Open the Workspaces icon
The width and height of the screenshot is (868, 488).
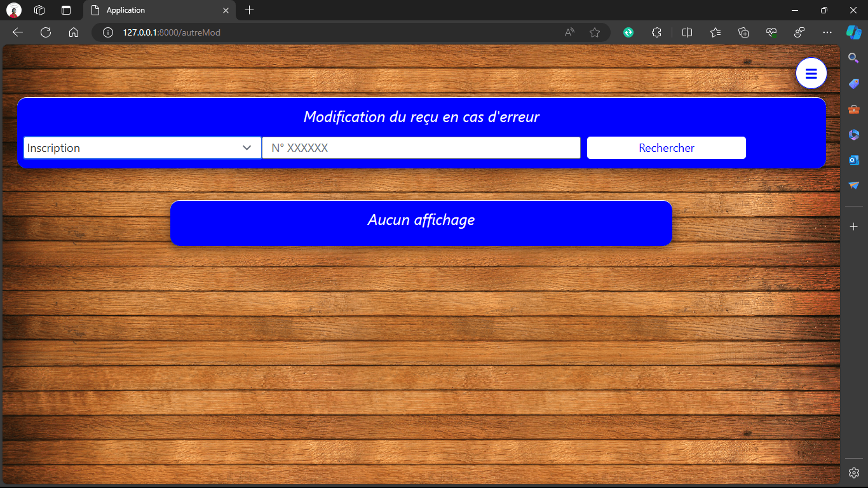(39, 10)
